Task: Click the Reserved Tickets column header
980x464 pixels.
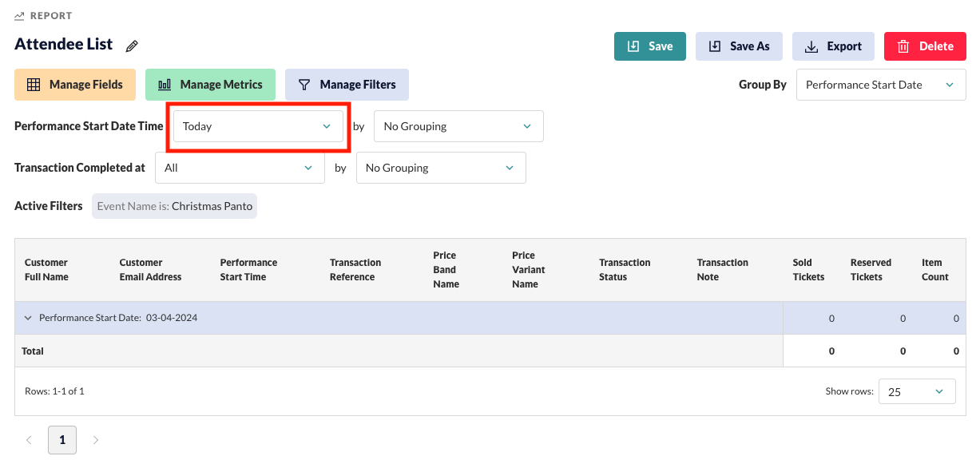Action: click(x=871, y=270)
